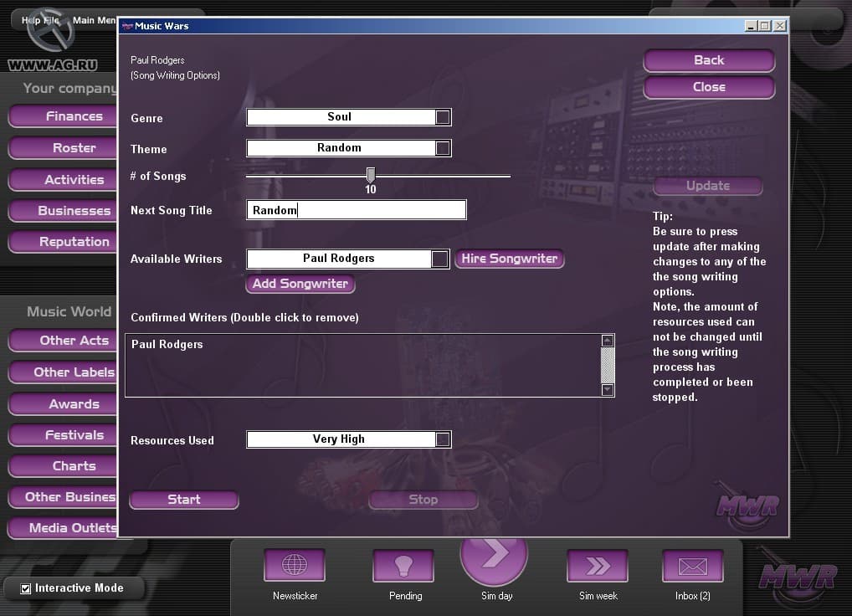Open the Pending lightbulb icon
The width and height of the screenshot is (852, 616).
coord(403,565)
